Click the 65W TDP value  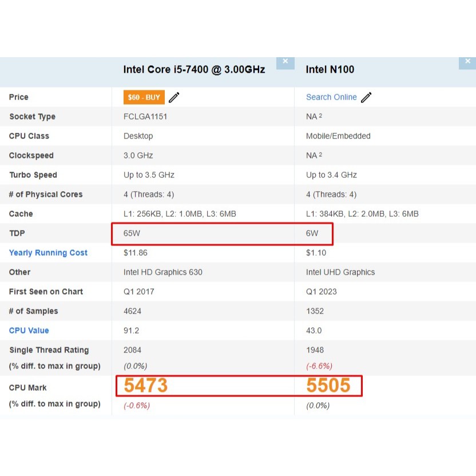click(132, 233)
